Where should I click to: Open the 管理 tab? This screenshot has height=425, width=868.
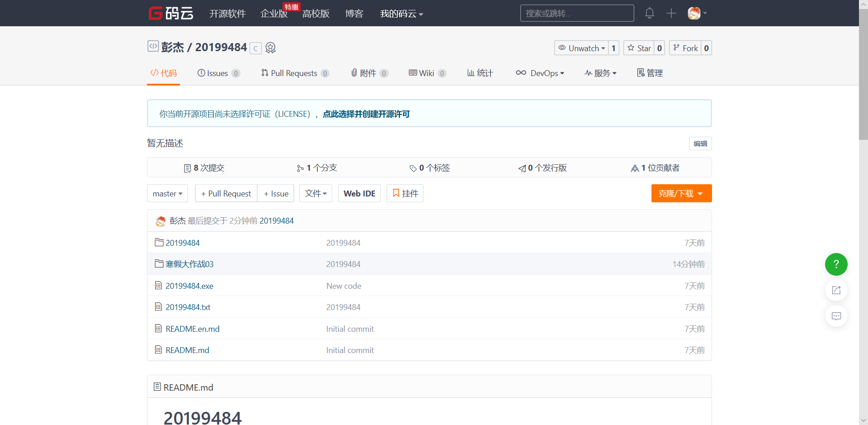tap(650, 73)
